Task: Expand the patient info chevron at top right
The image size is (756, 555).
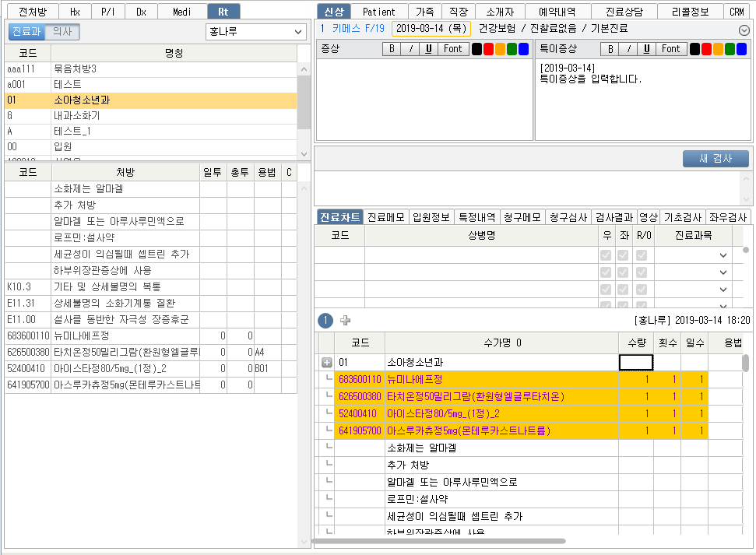Action: 744,30
